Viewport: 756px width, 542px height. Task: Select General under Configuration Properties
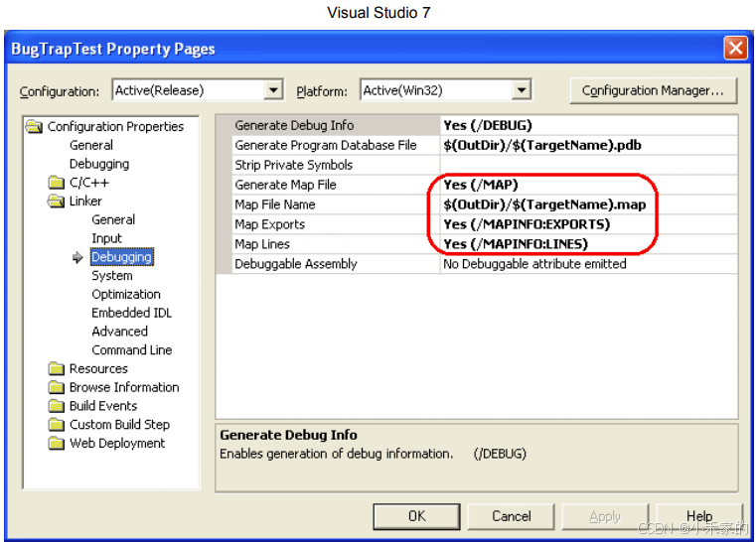[91, 145]
